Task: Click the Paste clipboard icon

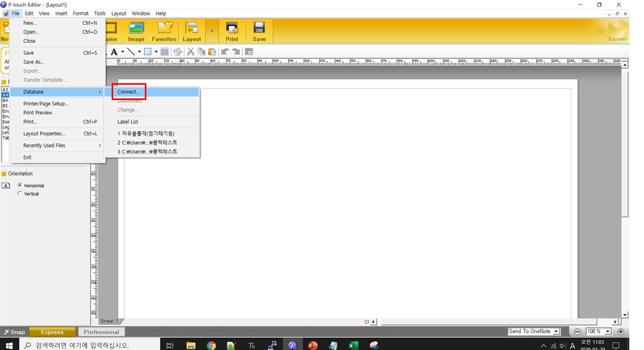Action: (x=212, y=52)
